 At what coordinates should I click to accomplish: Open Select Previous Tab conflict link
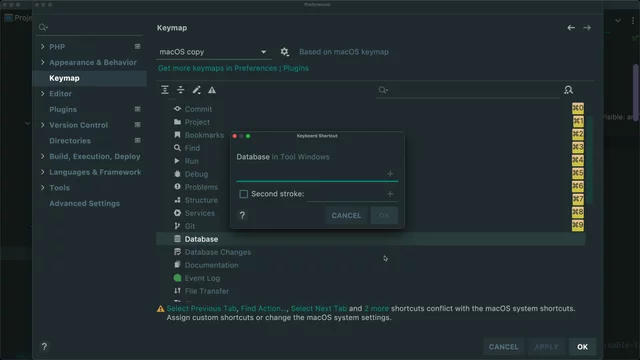pos(202,309)
